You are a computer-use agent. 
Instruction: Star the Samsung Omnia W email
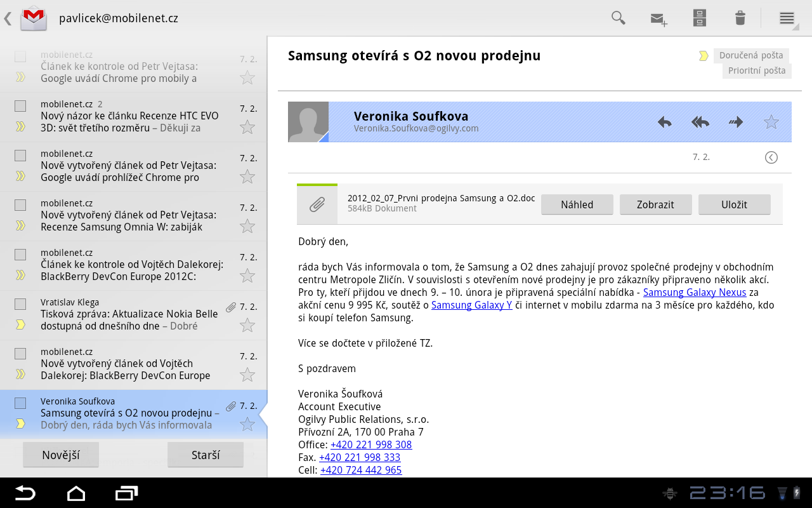click(x=247, y=226)
